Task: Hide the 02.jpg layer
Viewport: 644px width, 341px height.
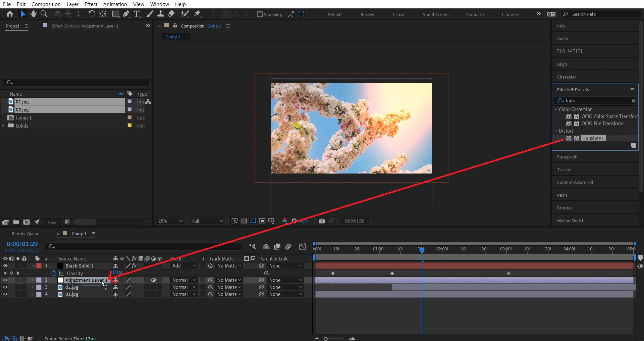Action: tap(5, 287)
